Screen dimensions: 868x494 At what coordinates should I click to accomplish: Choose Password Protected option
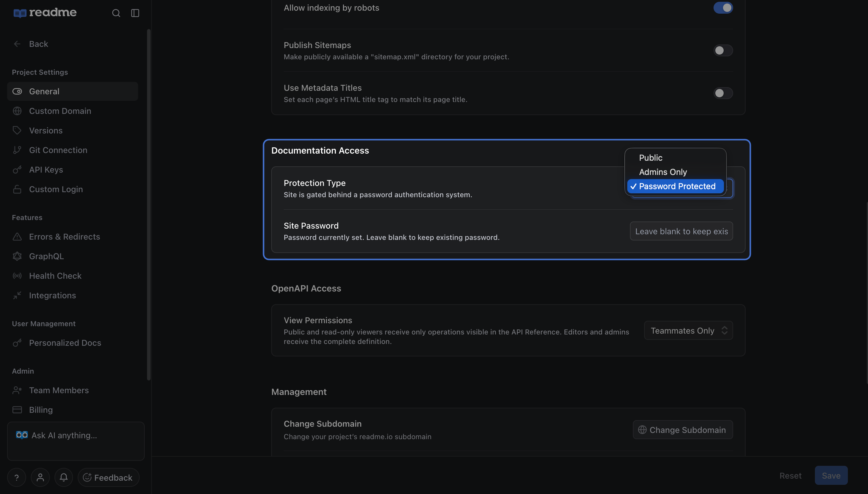pos(675,186)
